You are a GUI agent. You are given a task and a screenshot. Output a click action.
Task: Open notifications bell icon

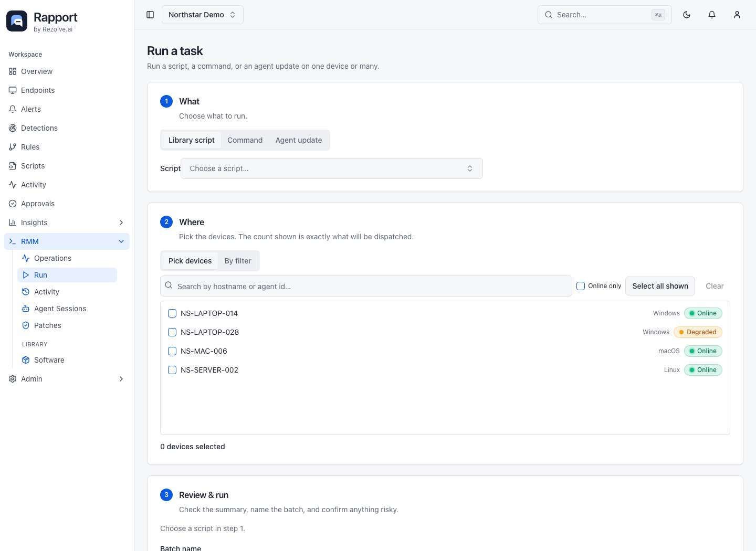[x=712, y=15]
